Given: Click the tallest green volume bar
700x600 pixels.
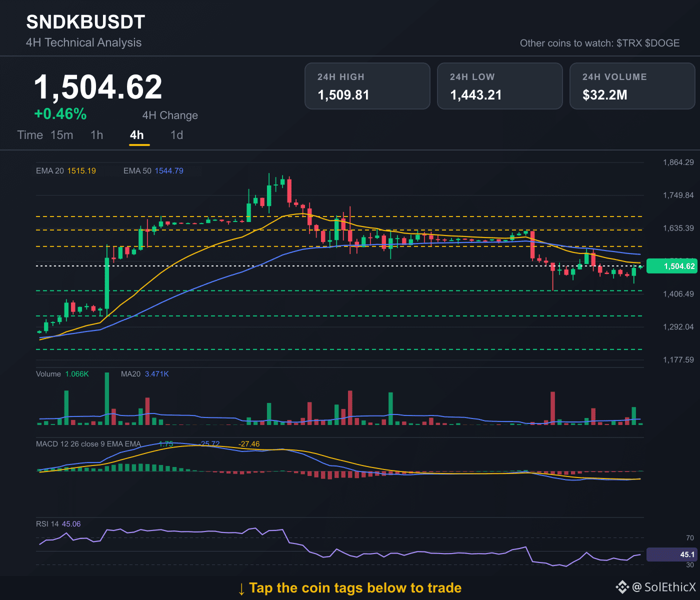Looking at the screenshot, I should [106, 398].
